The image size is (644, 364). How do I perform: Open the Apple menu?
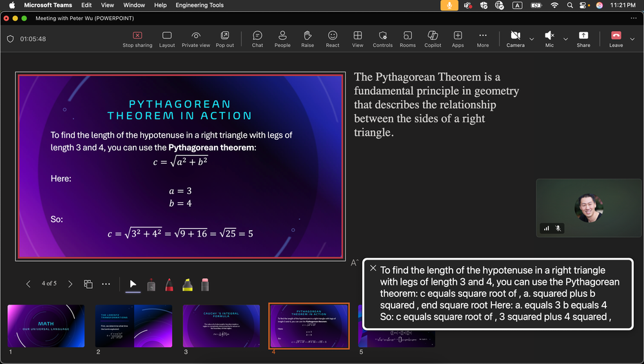(12, 5)
